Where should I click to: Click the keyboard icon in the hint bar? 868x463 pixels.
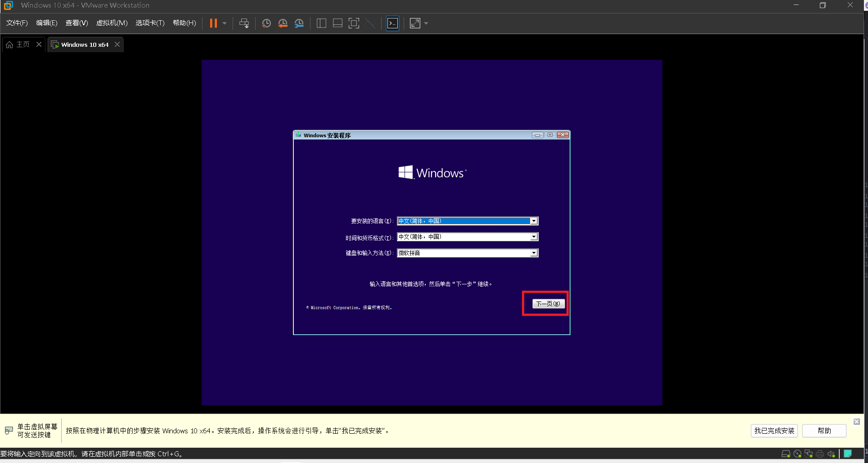click(9, 431)
